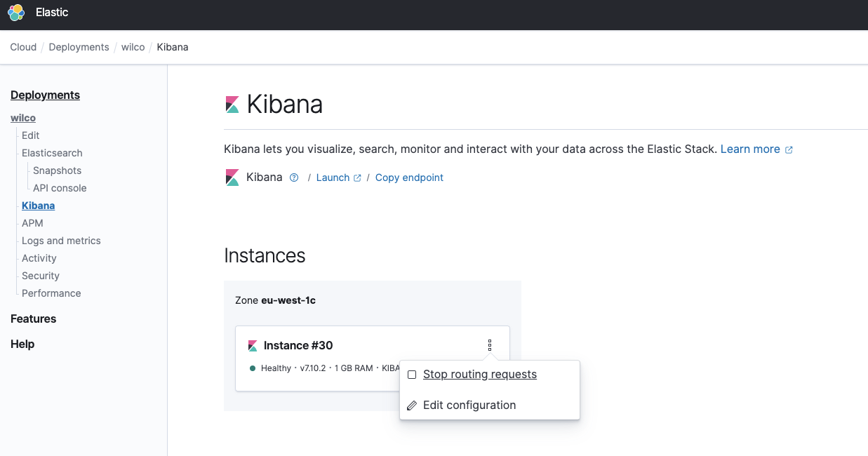Click the Copy endpoint link
Screen dimensions: 868x456
[409, 178]
